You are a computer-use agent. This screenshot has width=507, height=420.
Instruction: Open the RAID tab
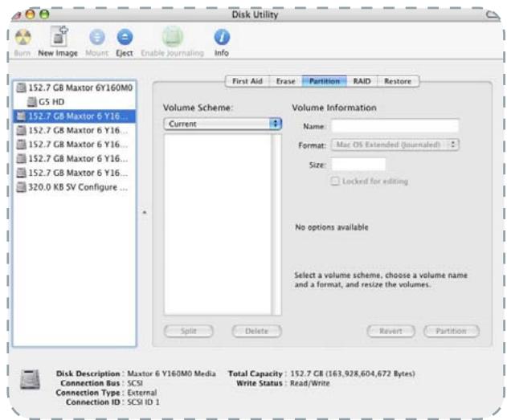pos(362,81)
